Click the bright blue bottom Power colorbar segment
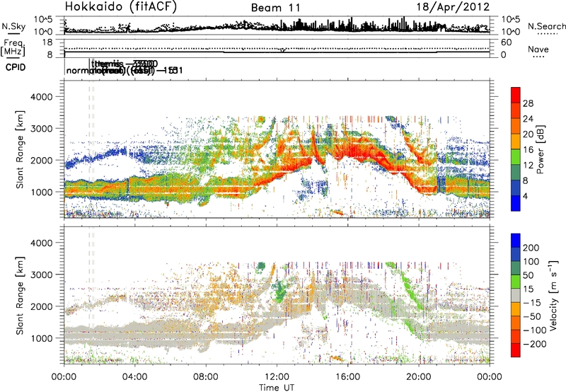Screen dimensions: 566x392 [516, 203]
